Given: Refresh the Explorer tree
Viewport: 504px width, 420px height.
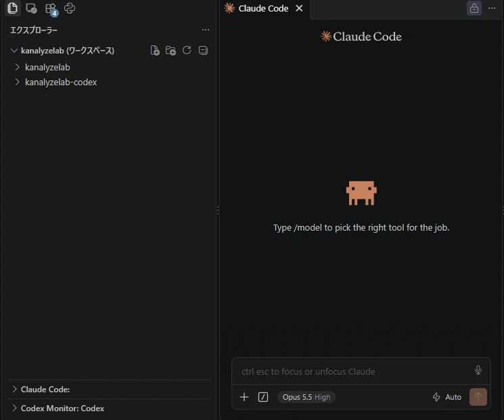Looking at the screenshot, I should pyautogui.click(x=187, y=50).
